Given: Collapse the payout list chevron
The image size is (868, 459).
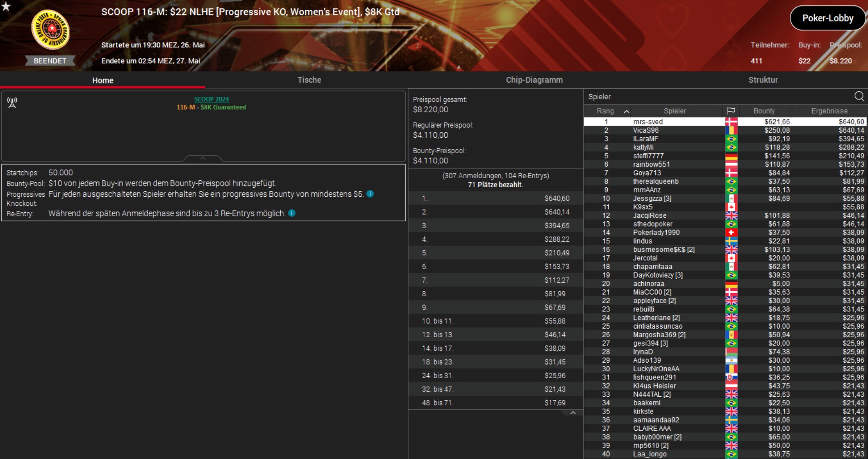Looking at the screenshot, I should (573, 413).
